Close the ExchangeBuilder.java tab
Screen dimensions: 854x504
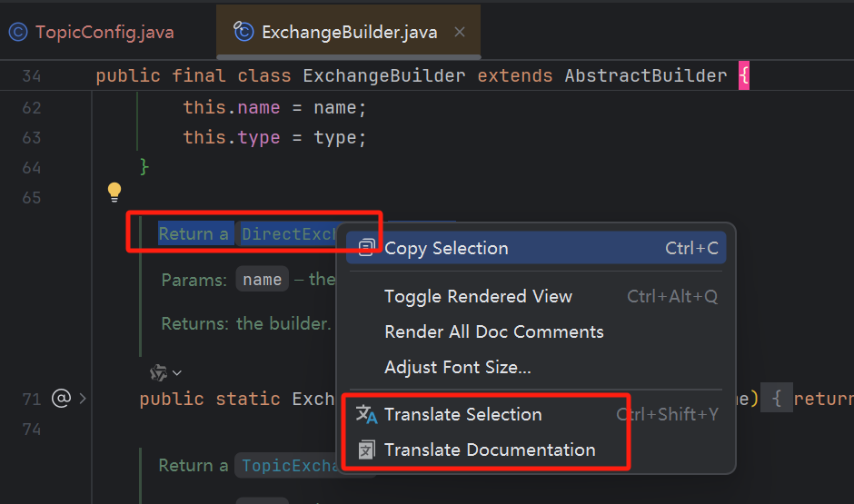[x=460, y=33]
